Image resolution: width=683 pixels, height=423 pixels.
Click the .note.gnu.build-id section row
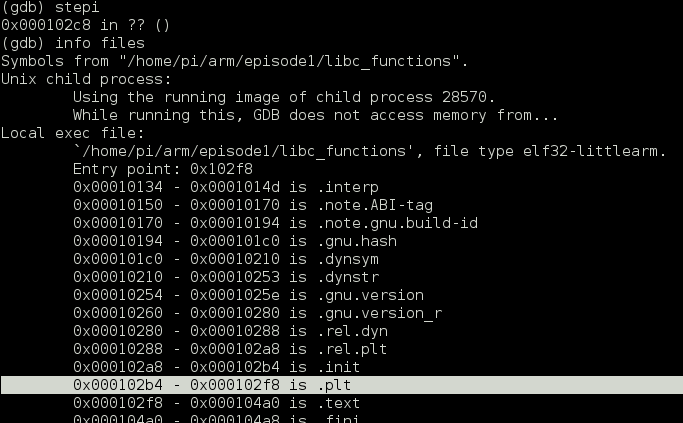[275, 223]
